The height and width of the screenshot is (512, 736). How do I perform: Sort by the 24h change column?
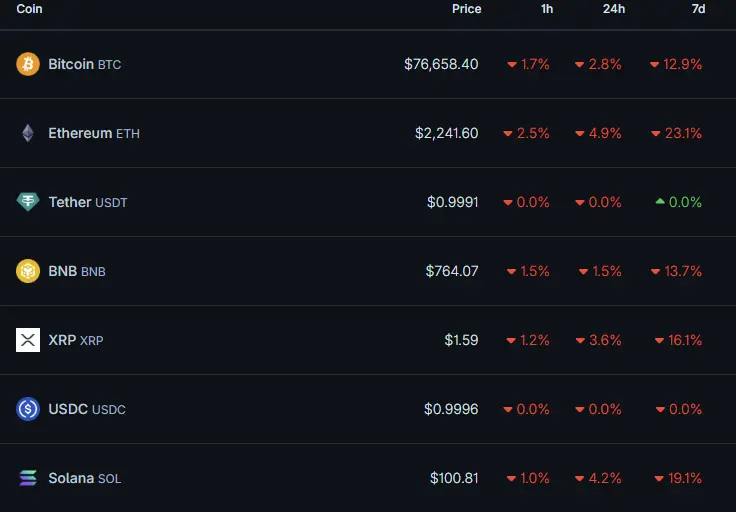[x=614, y=9]
